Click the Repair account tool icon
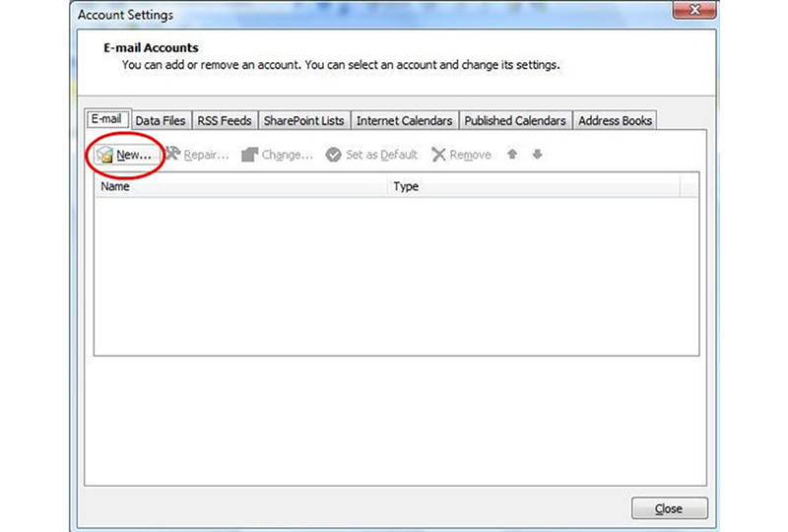788x532 pixels. [173, 155]
